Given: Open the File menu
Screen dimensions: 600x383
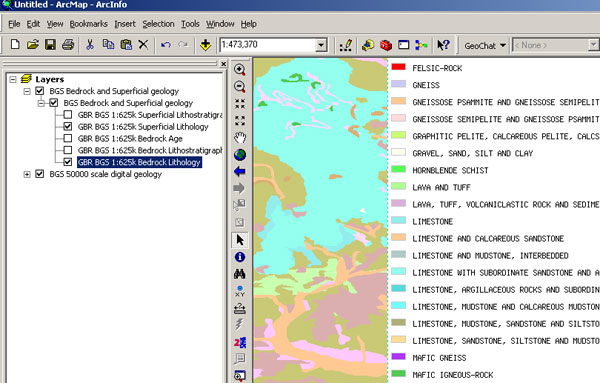Looking at the screenshot, I should pyautogui.click(x=14, y=24).
